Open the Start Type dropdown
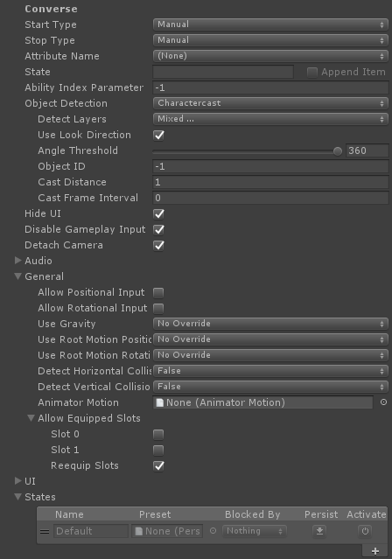392x559 pixels. (270, 24)
